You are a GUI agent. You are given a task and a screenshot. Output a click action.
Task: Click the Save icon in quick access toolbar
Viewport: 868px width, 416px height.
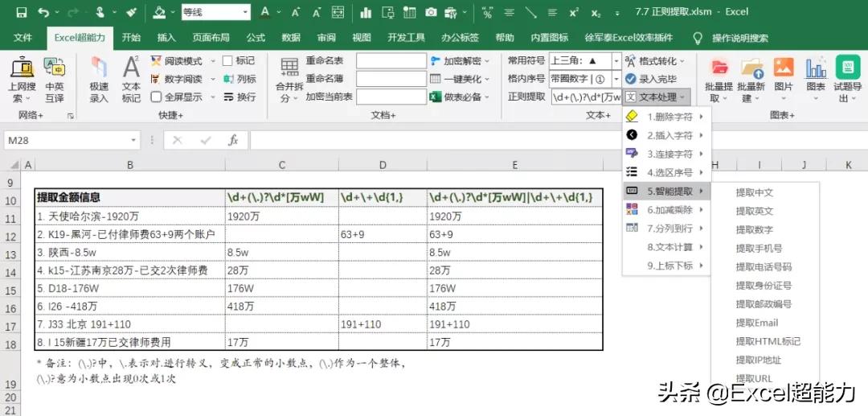tap(22, 12)
